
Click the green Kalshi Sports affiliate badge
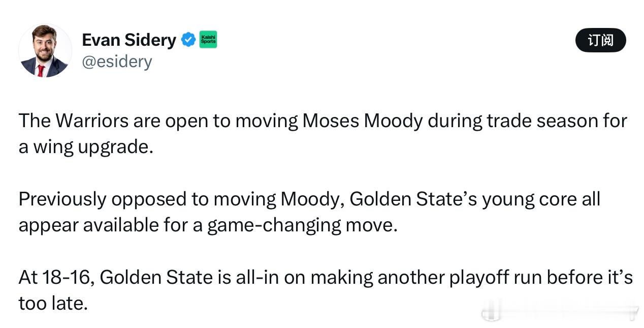(x=208, y=39)
